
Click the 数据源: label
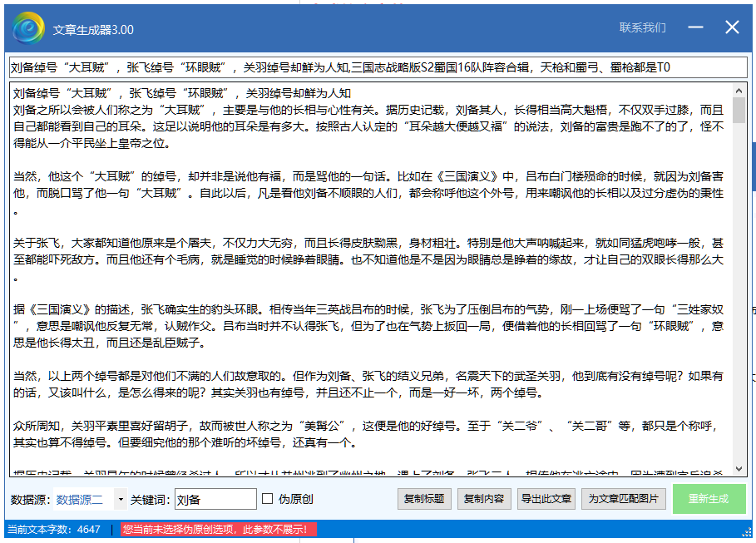pyautogui.click(x=31, y=500)
